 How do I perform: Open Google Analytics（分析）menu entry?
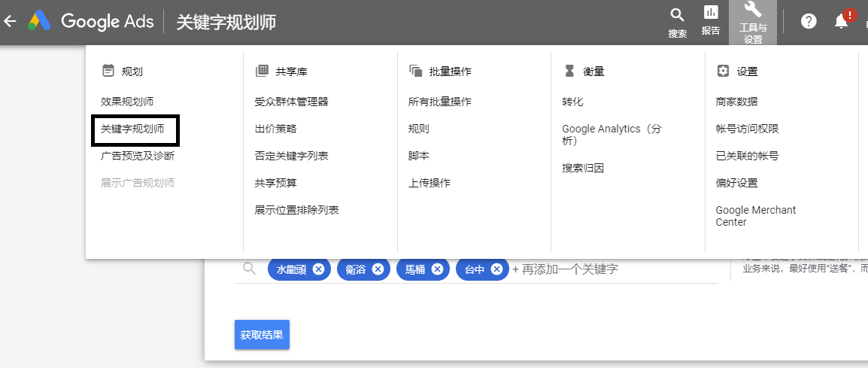612,135
